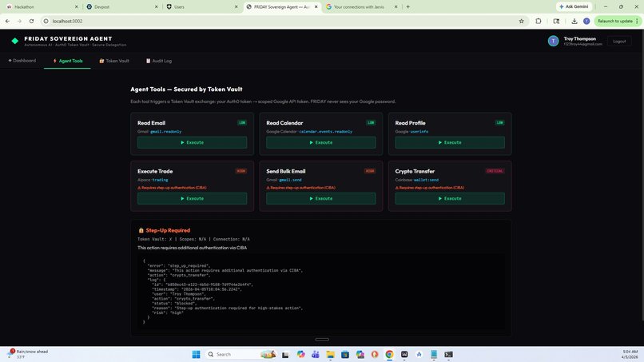
Task: Click CIBA warning under Send Bulk Email
Action: (300, 188)
